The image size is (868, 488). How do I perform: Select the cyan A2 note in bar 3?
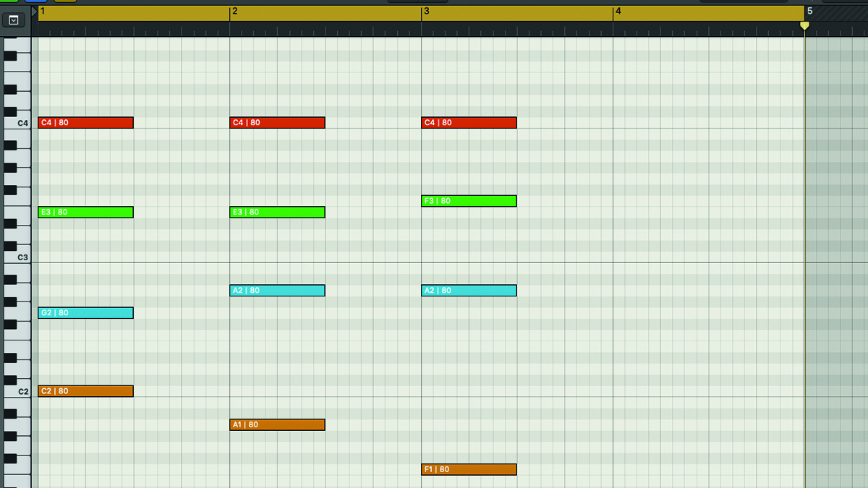[x=469, y=291]
